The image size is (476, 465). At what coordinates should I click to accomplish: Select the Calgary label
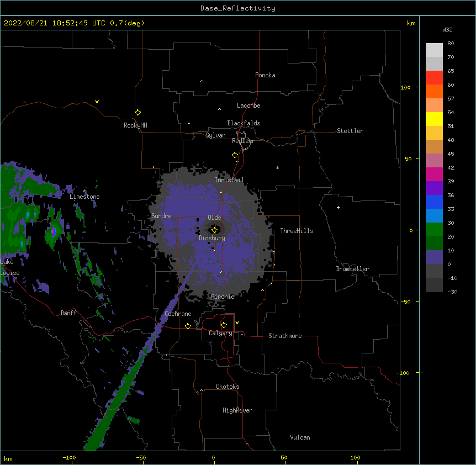click(x=220, y=333)
